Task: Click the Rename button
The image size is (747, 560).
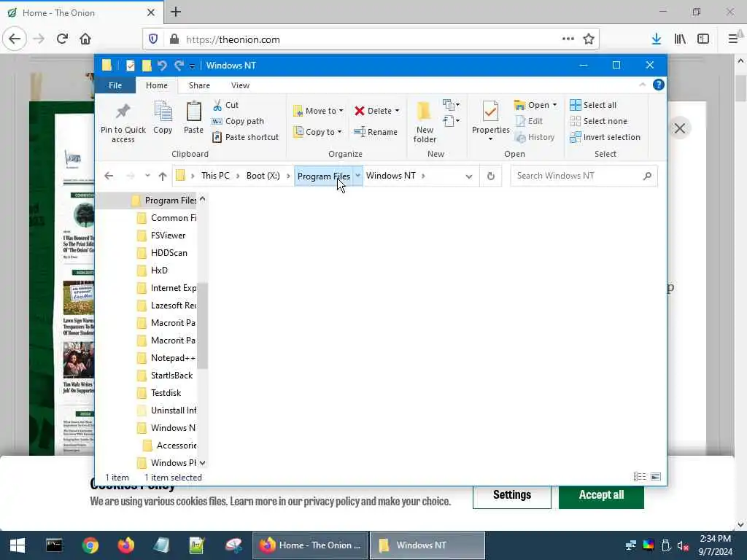Action: 376,132
